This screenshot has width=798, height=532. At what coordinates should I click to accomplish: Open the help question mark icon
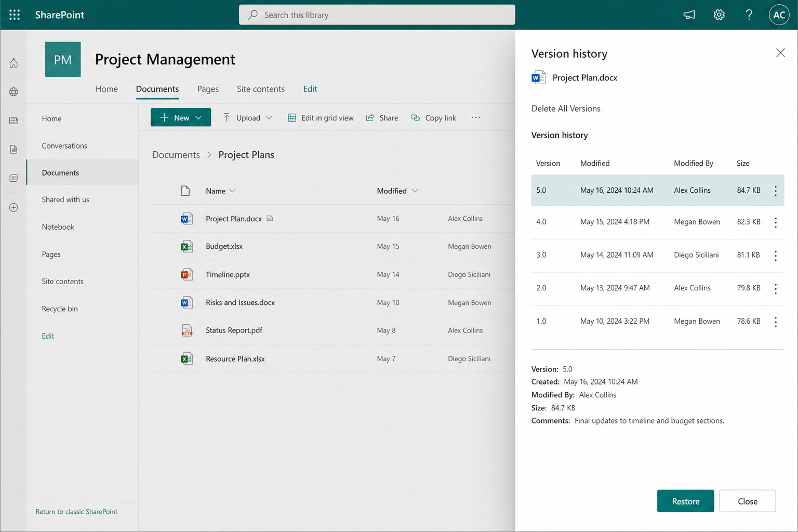749,15
